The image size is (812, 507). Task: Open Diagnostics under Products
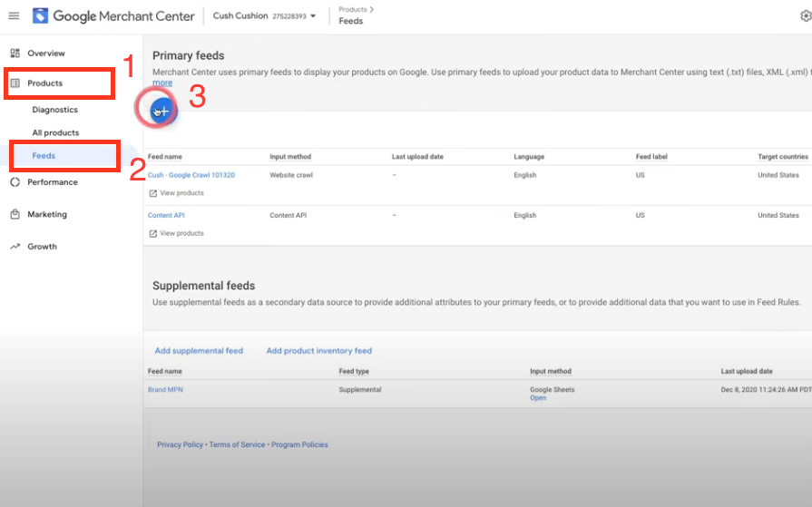tap(55, 109)
